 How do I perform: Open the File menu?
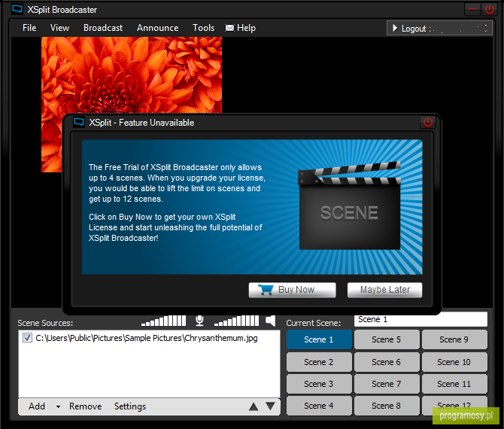tap(29, 28)
